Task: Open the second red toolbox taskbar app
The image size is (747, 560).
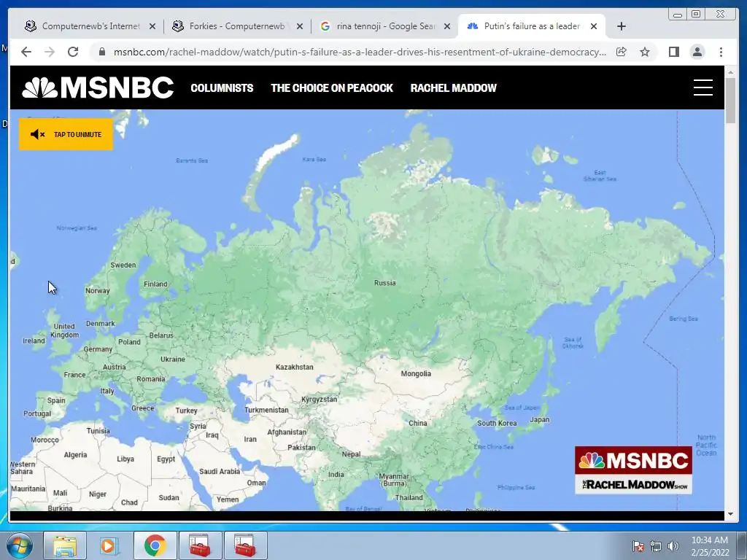Action: pyautogui.click(x=245, y=545)
